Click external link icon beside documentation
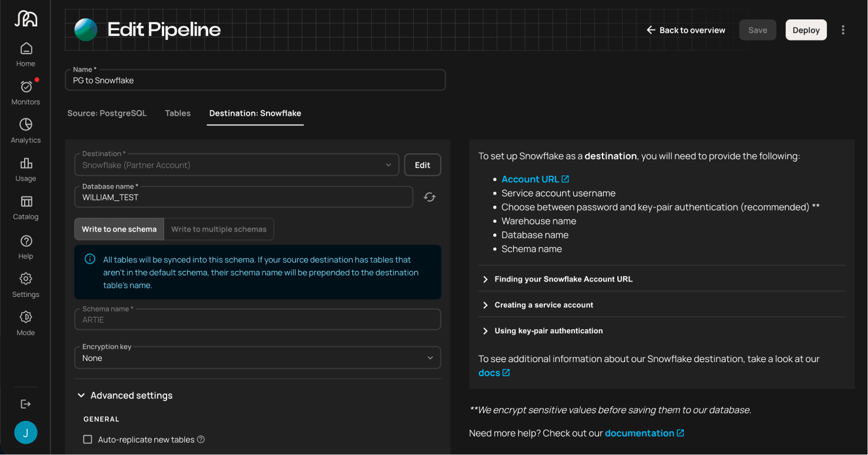The width and height of the screenshot is (868, 455). (x=680, y=433)
